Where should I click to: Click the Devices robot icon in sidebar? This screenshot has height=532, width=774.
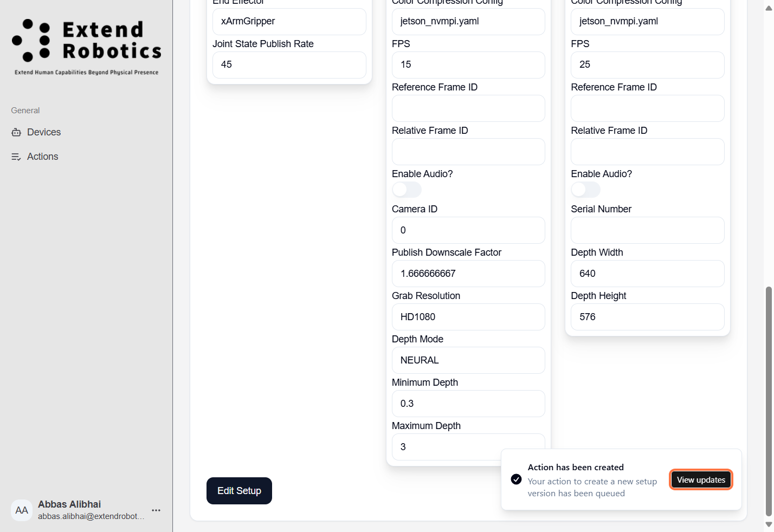16,132
